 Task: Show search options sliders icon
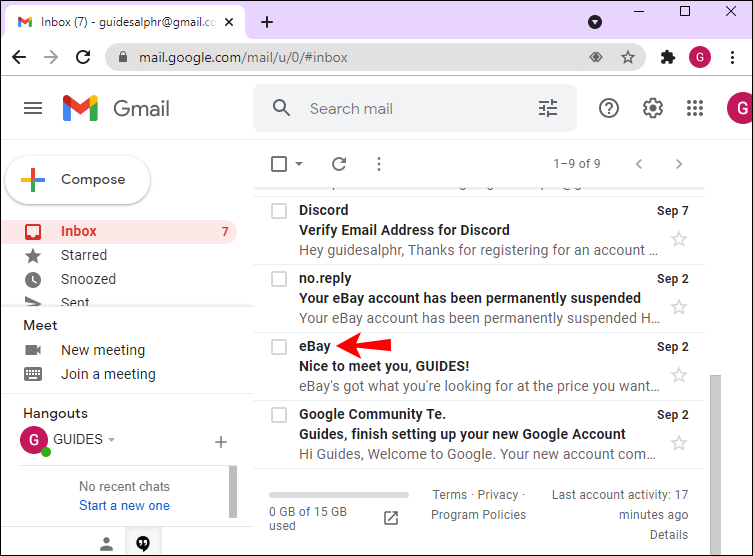pos(548,108)
